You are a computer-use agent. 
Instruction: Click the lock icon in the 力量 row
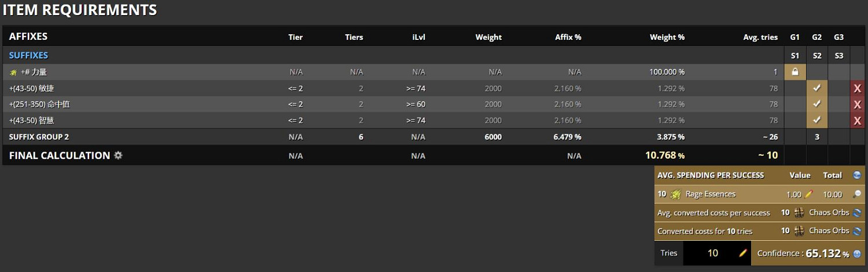click(x=795, y=72)
